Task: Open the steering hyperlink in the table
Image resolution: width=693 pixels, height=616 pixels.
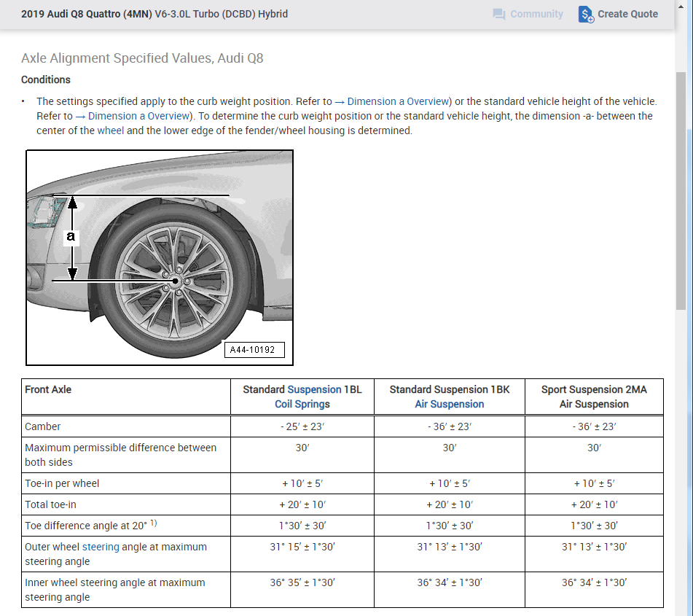Action: [x=101, y=547]
